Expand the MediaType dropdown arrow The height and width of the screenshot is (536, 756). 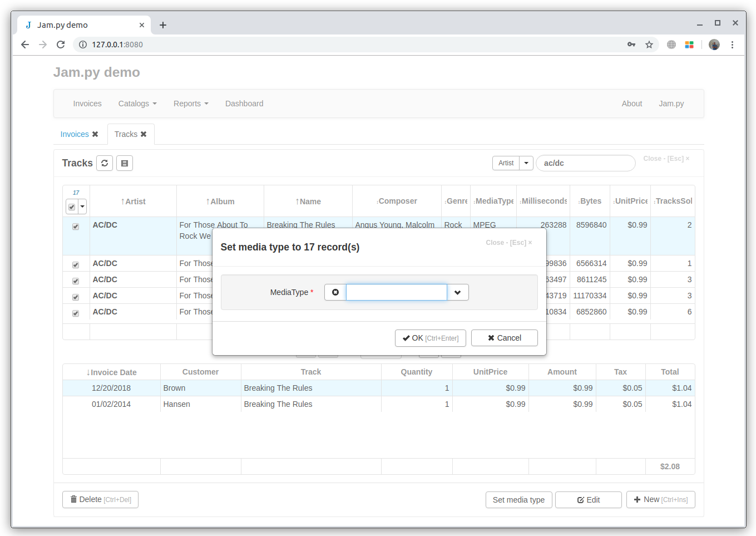point(458,292)
